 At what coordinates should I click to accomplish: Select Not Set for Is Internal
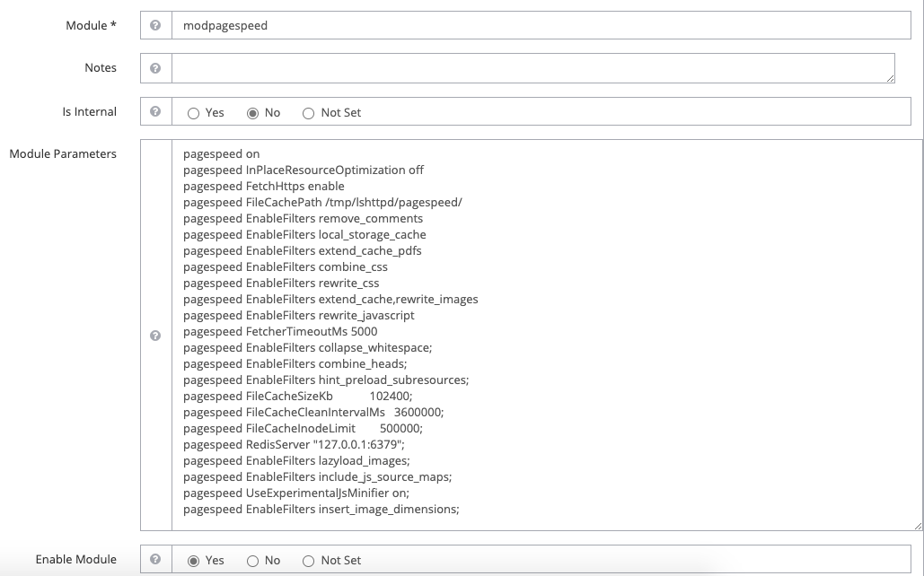pyautogui.click(x=308, y=113)
